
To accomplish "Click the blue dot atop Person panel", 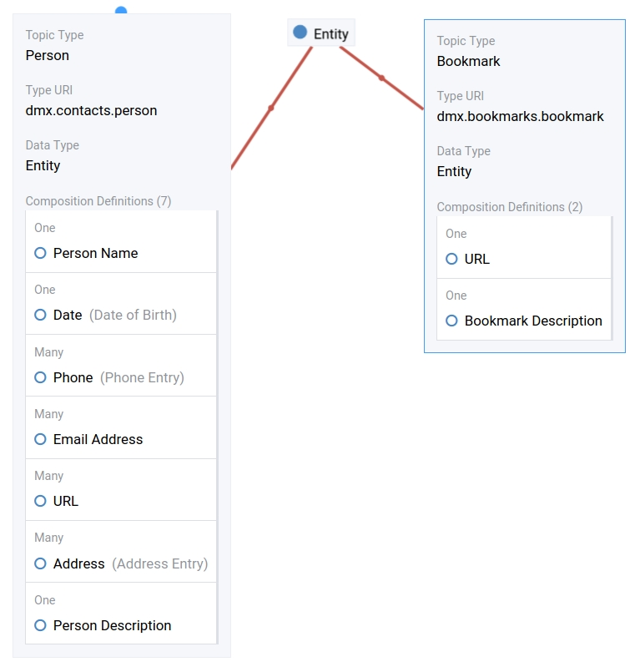I will tap(121, 11).
